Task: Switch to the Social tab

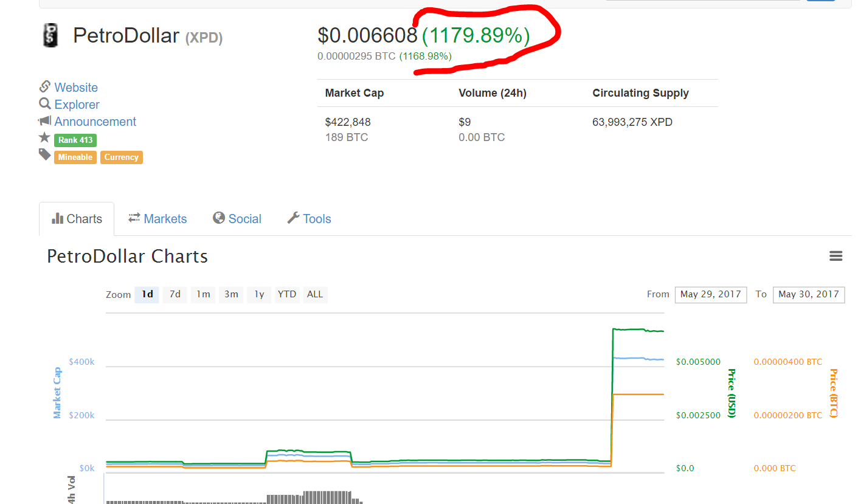Action: tap(237, 219)
